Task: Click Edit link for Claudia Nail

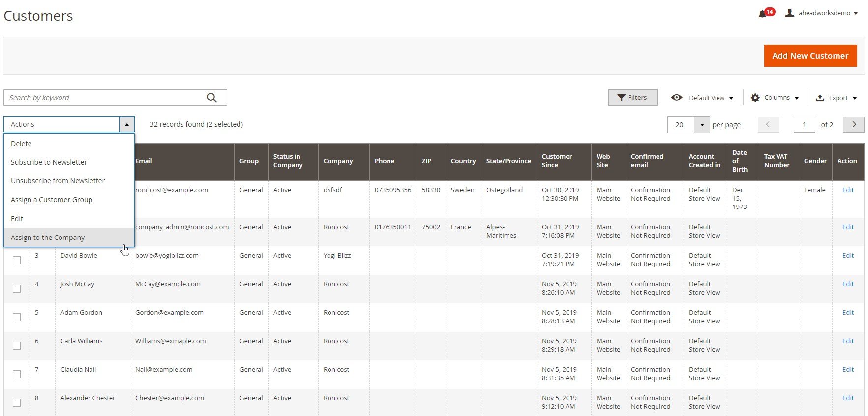Action: pos(848,369)
